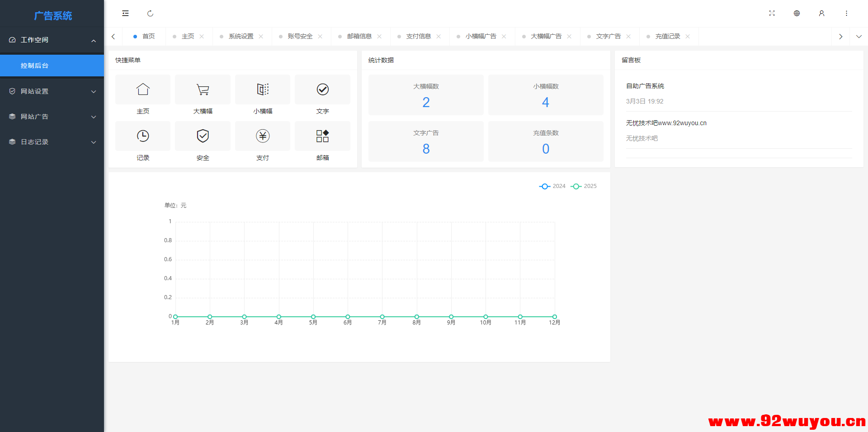
Task: Expand the 网站设置 sidebar section
Action: coord(52,91)
